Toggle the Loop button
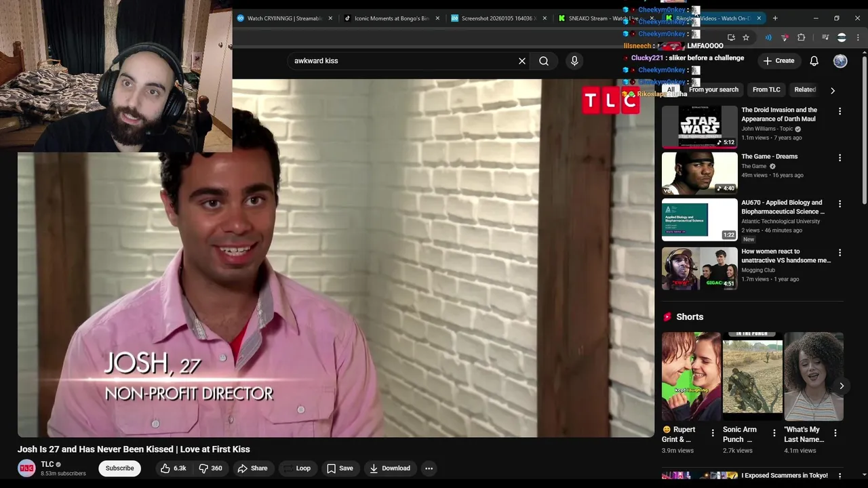This screenshot has height=488, width=868. (x=296, y=468)
